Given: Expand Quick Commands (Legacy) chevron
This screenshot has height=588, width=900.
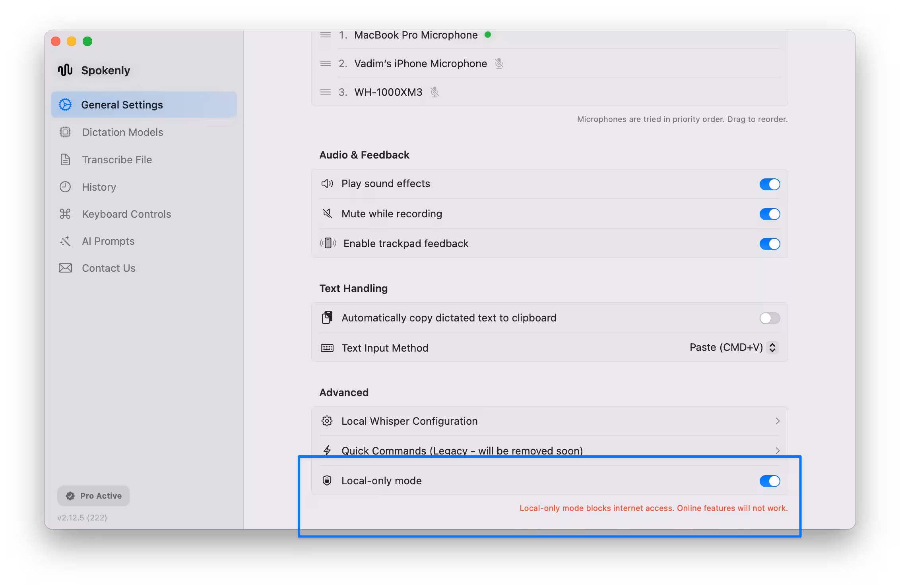Looking at the screenshot, I should (778, 451).
